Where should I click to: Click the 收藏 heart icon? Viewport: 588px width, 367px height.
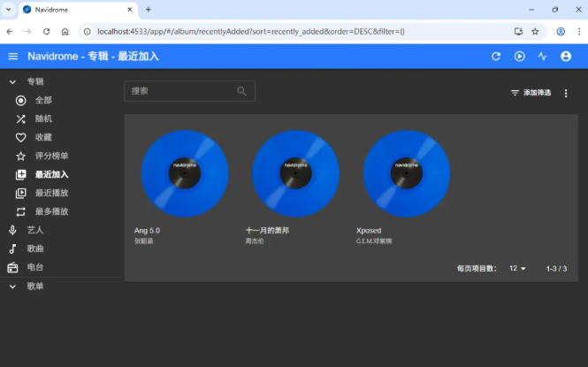coord(20,138)
